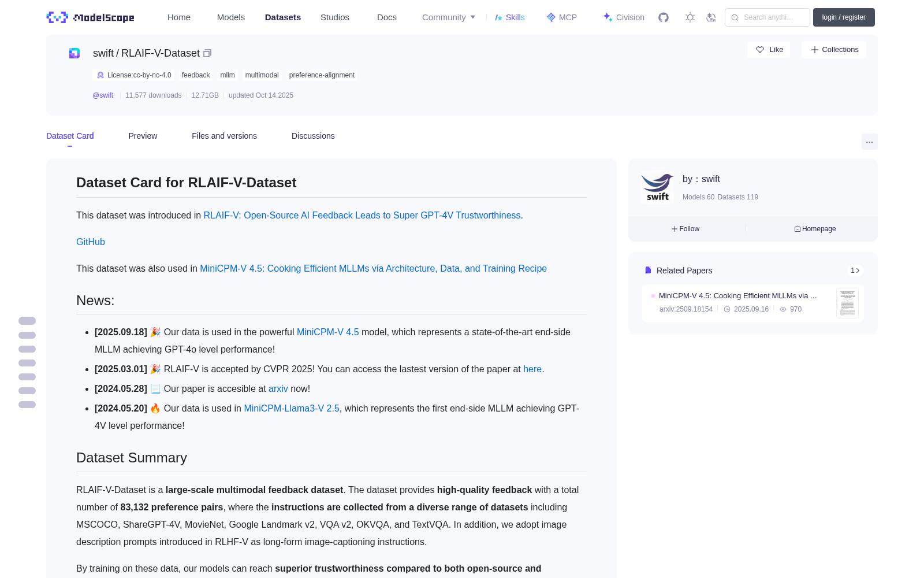Click the feedback tag
This screenshot has width=924, height=578.
196,75
